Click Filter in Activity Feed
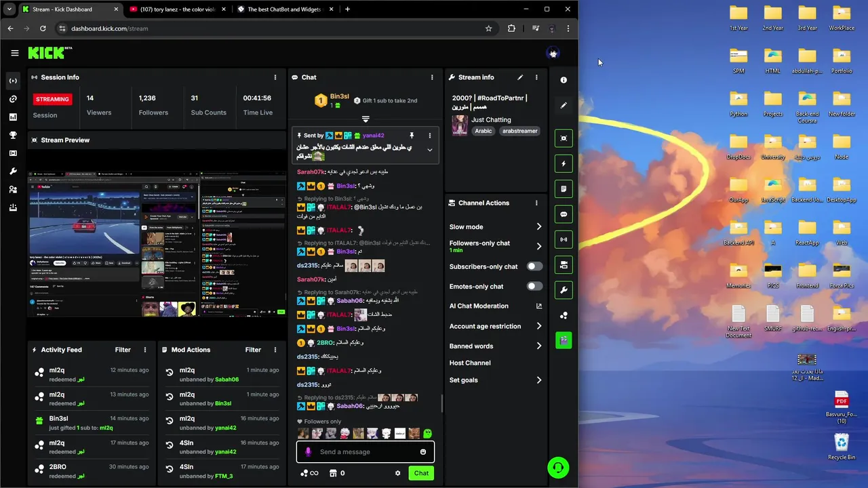This screenshot has width=868, height=488. (x=123, y=350)
